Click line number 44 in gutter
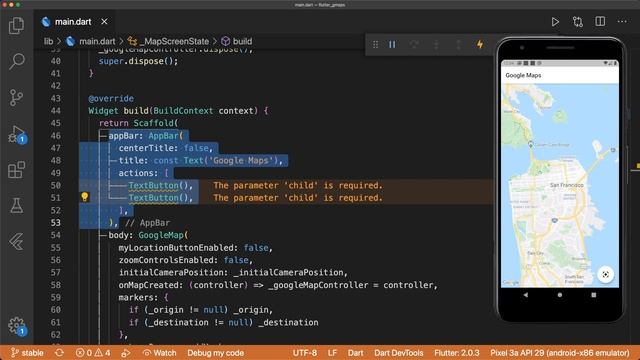 (56, 111)
